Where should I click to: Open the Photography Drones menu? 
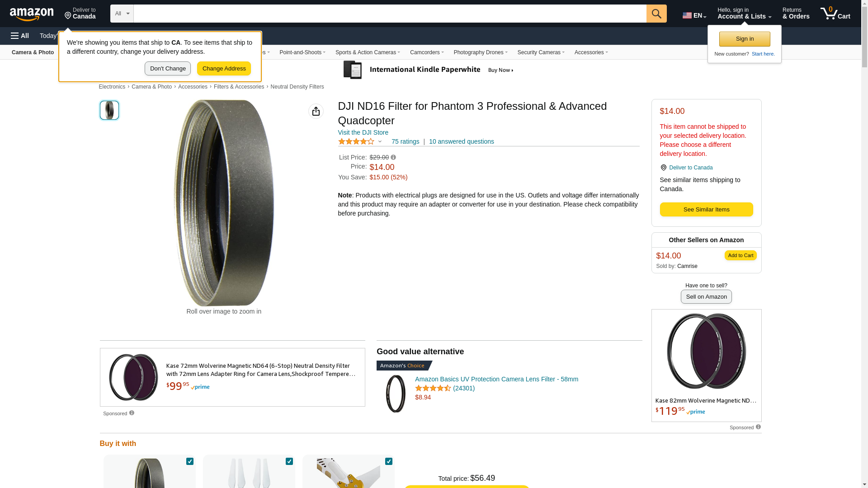[x=480, y=52]
